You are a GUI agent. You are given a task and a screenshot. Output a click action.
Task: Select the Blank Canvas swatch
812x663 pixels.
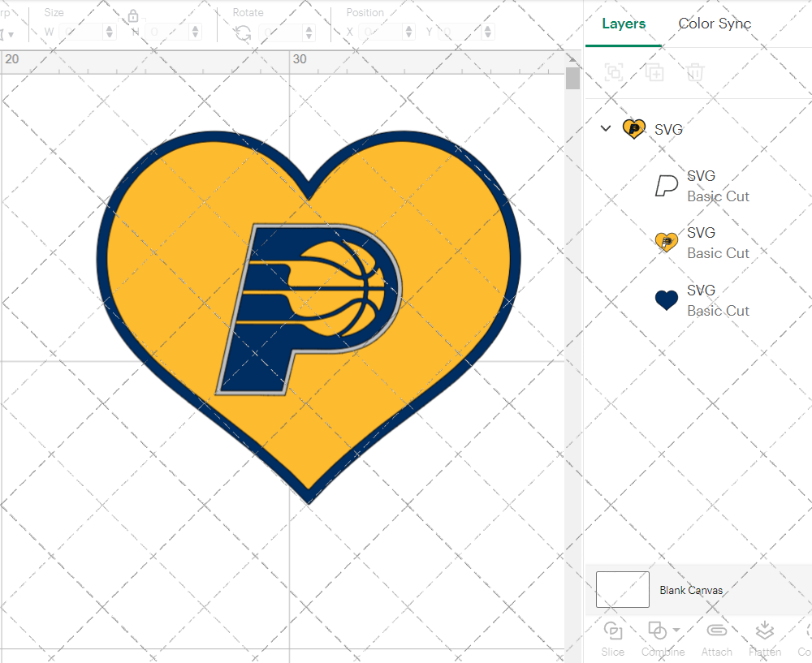click(623, 589)
